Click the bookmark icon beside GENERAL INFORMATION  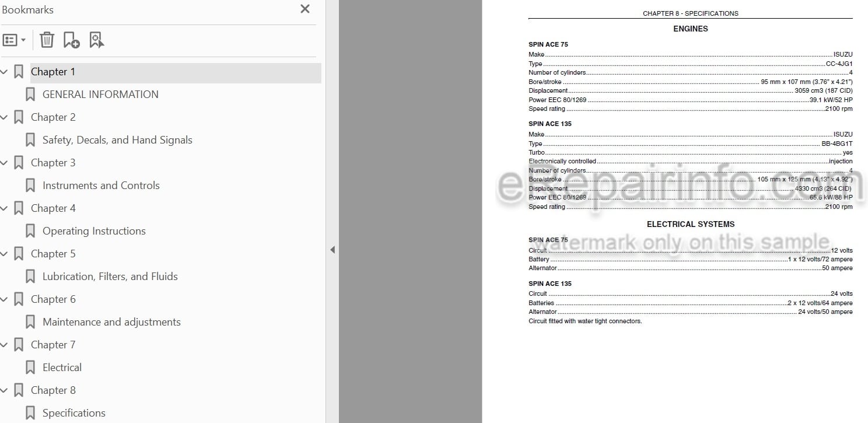pos(30,95)
